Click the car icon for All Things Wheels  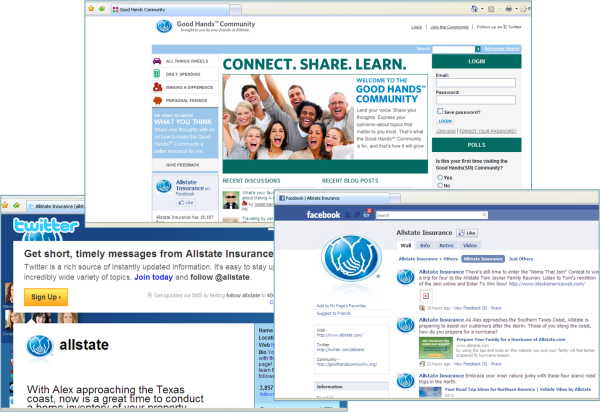pos(157,61)
